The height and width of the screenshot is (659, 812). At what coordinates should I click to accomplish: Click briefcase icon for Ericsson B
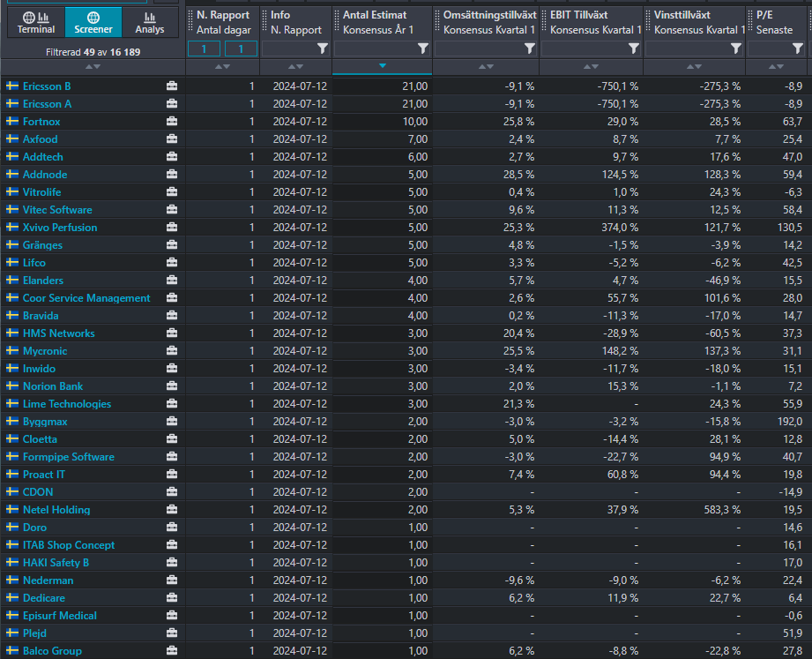pyautogui.click(x=172, y=86)
